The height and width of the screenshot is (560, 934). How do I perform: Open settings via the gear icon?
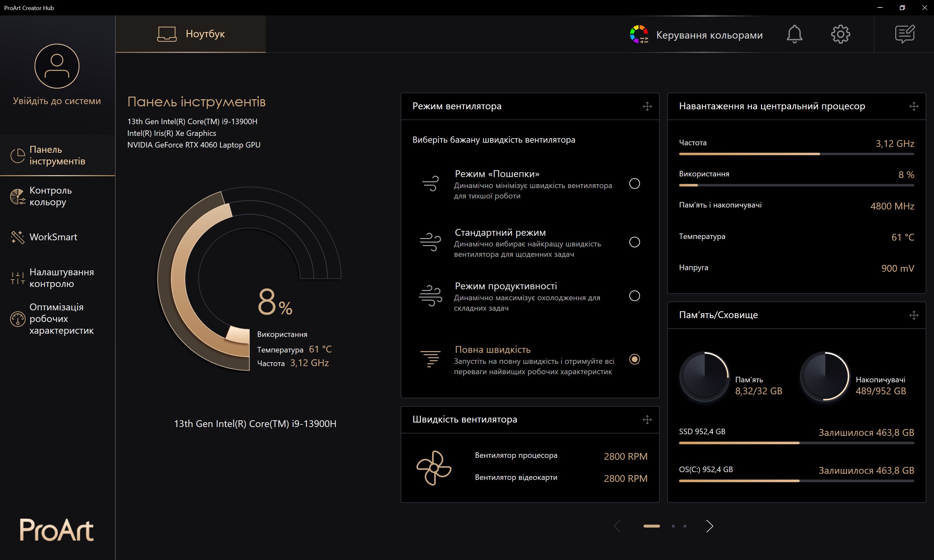(840, 34)
